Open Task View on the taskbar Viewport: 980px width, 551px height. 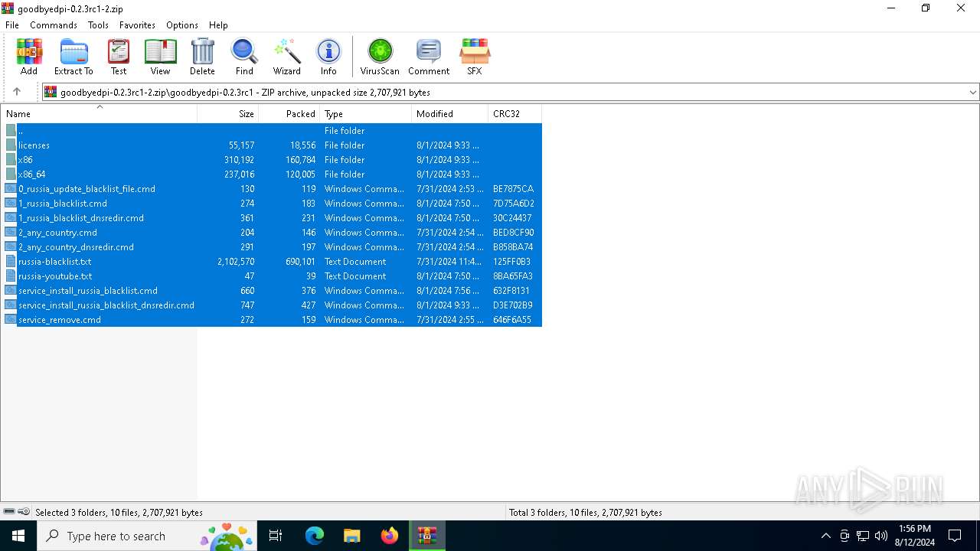point(276,536)
